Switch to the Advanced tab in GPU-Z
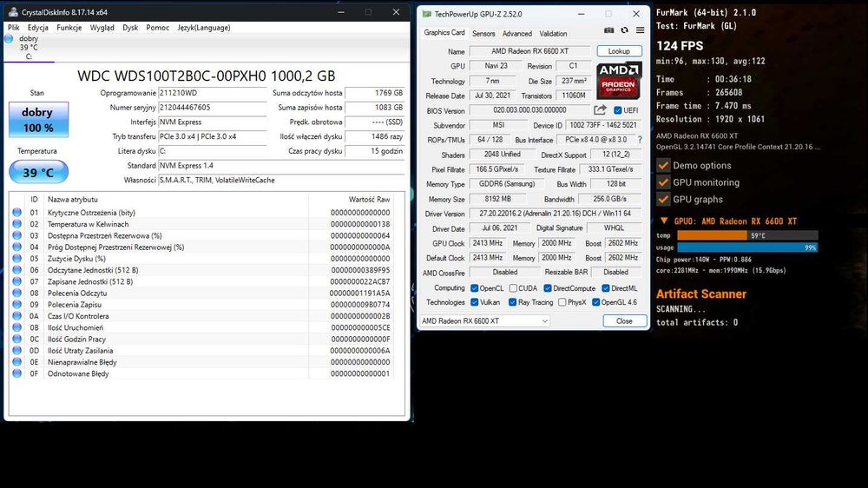 (x=517, y=33)
